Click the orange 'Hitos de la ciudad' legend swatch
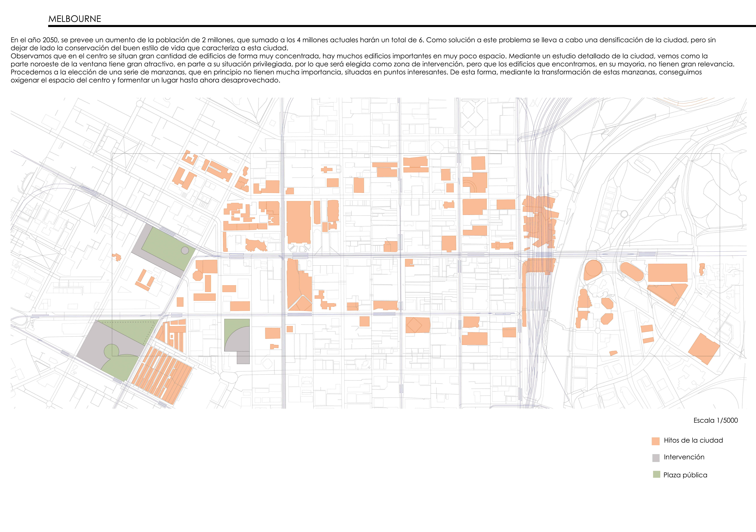Screen dimensions: 756x532 coord(656,441)
